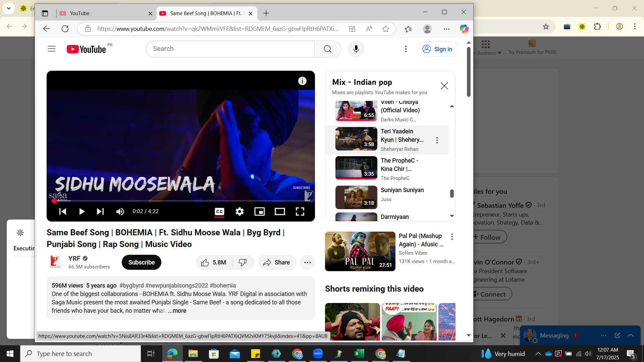This screenshot has height=362, width=644.
Task: Search with your voice microphone button
Action: (x=356, y=49)
